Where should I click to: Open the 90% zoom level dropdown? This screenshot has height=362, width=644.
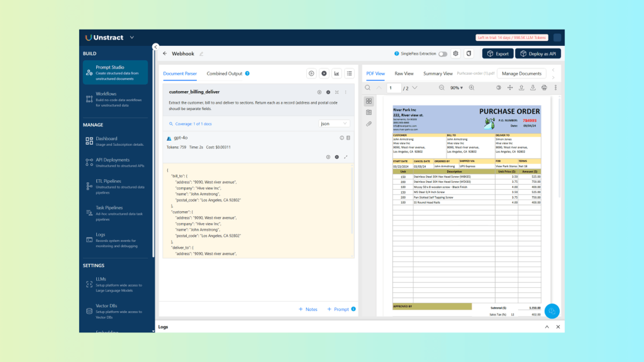pos(455,88)
